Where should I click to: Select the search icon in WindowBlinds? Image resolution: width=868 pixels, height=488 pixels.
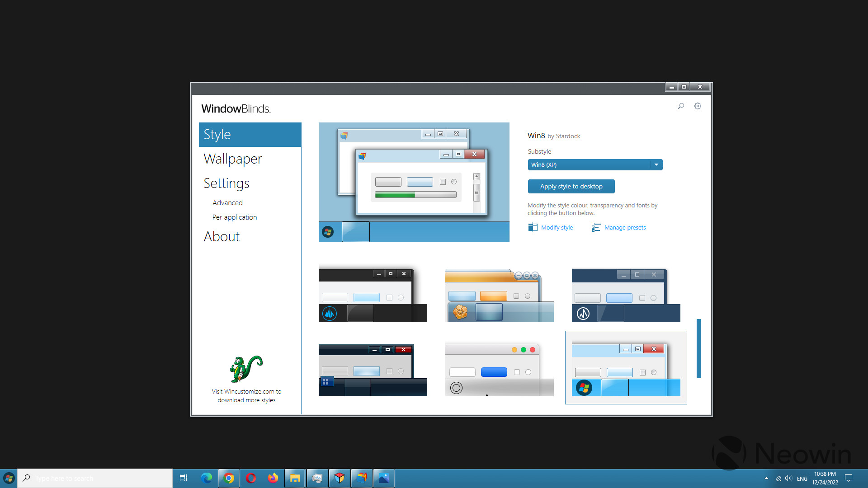pyautogui.click(x=681, y=106)
